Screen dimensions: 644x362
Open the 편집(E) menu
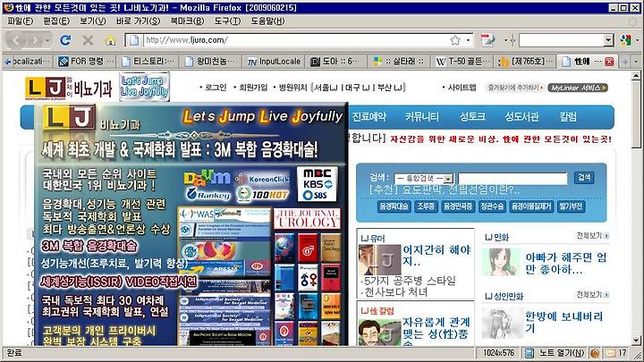(x=56, y=21)
